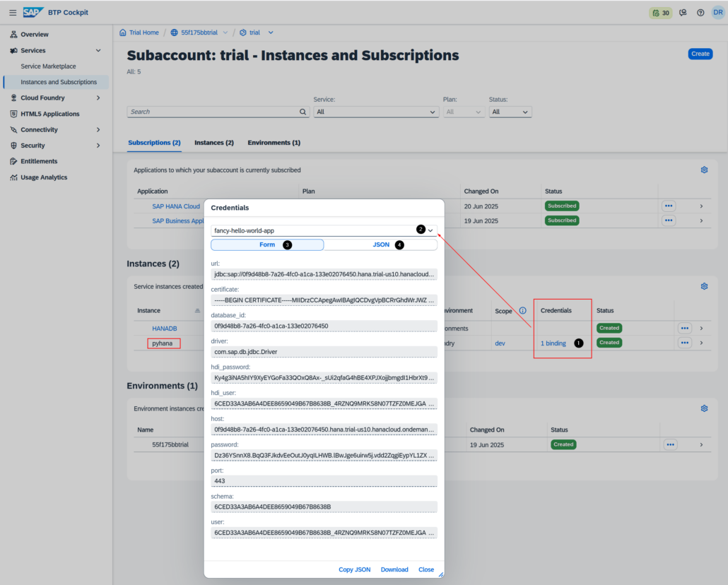
Task: Open Service Marketplace in sidebar
Action: point(48,66)
